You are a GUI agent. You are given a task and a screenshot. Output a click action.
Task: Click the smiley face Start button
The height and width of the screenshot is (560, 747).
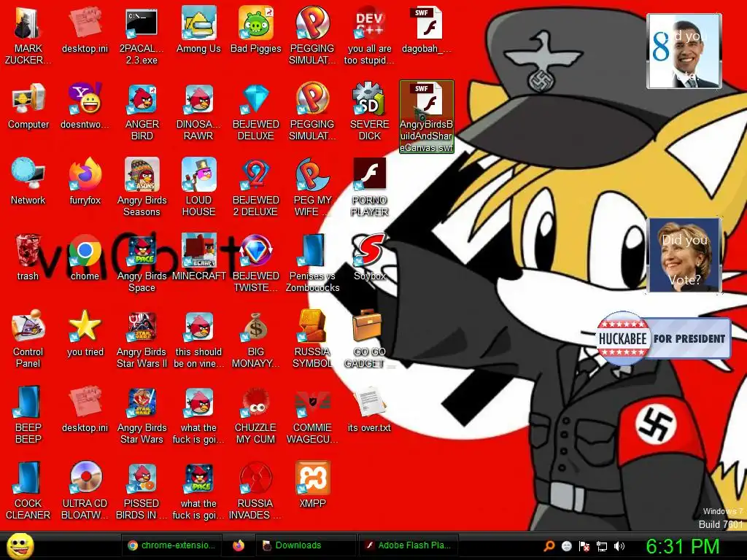(x=20, y=546)
